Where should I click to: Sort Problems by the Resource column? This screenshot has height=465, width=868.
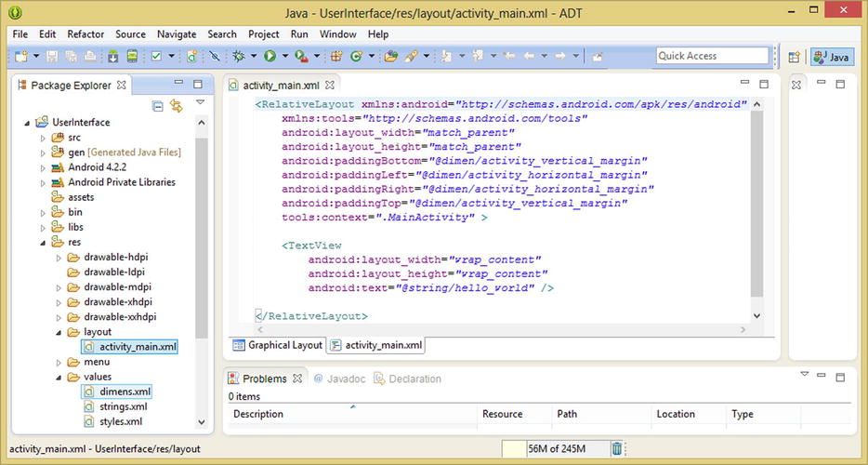[x=514, y=414]
